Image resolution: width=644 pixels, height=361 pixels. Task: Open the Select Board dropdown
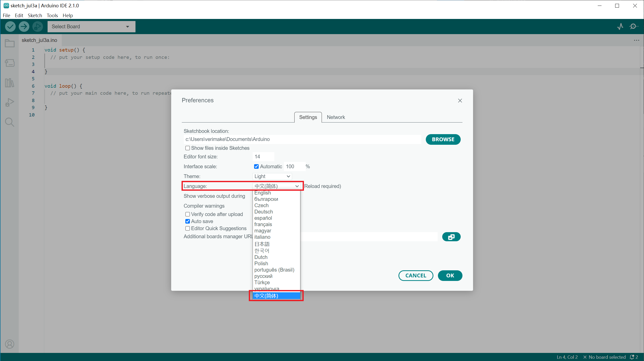coord(91,27)
